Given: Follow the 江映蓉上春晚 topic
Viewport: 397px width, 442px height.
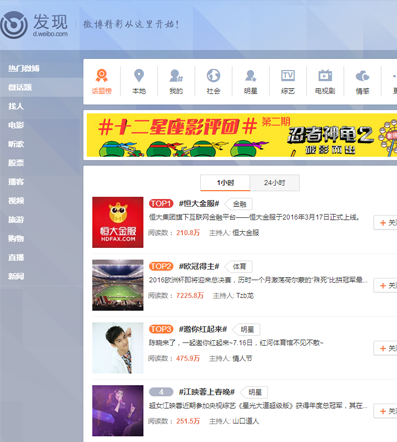Looking at the screenshot, I should tap(386, 411).
